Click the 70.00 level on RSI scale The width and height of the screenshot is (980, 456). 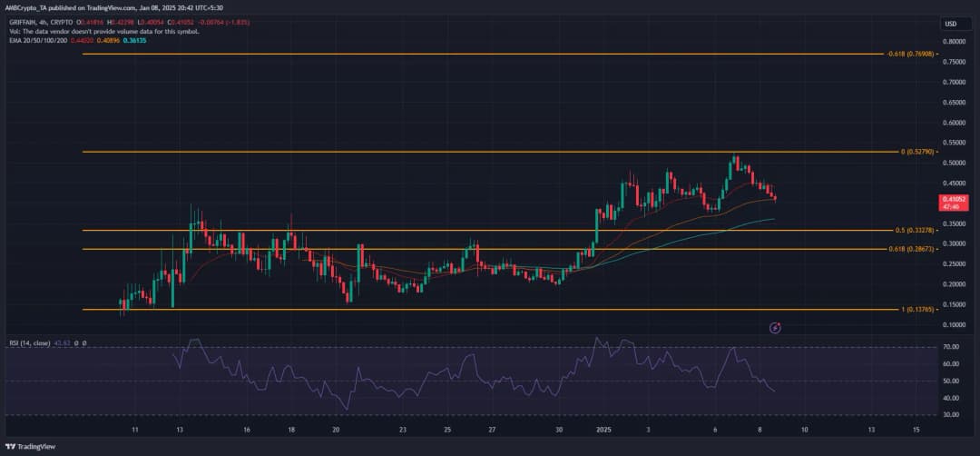[952, 347]
